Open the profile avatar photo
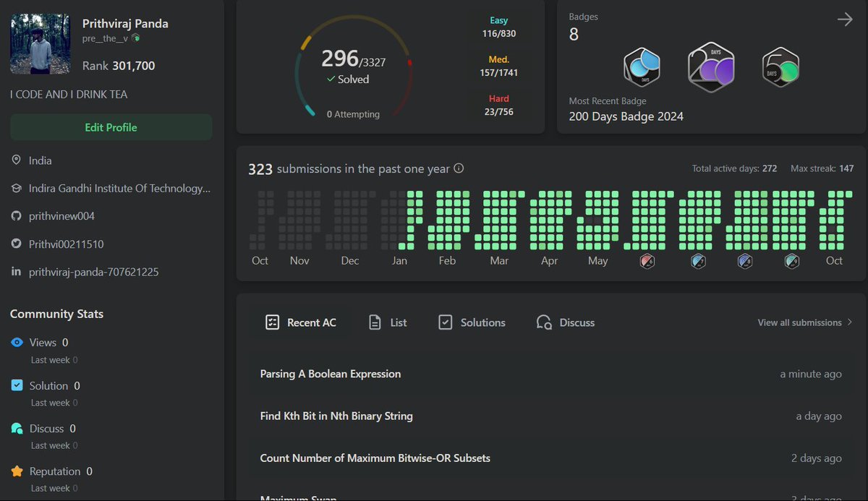868x501 pixels. [x=41, y=44]
